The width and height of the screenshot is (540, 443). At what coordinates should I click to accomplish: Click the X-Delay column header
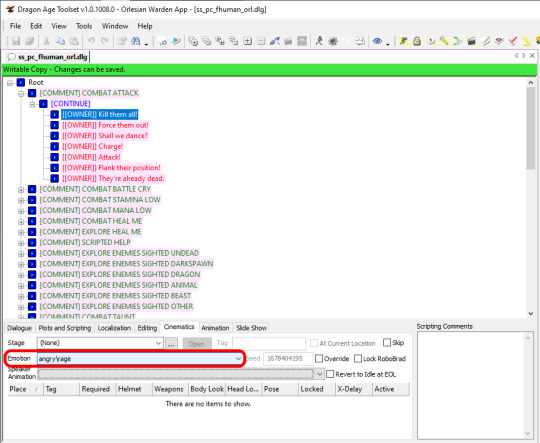354,389
